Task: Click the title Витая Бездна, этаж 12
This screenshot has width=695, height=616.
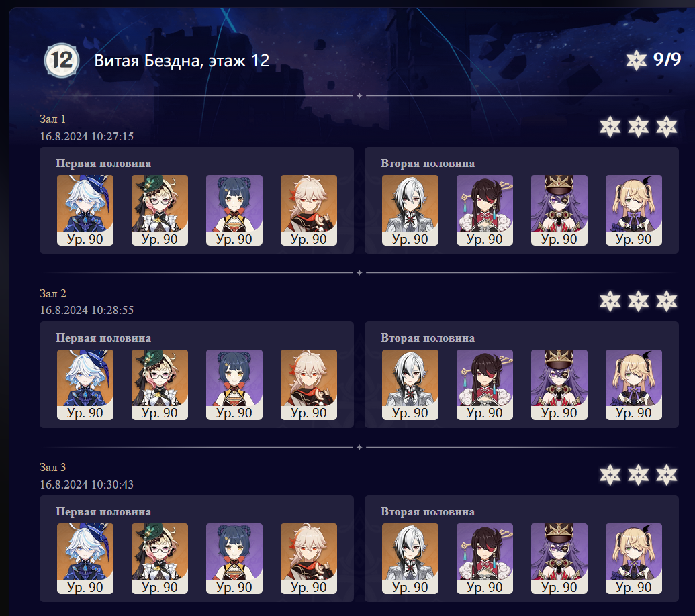Action: click(x=182, y=60)
